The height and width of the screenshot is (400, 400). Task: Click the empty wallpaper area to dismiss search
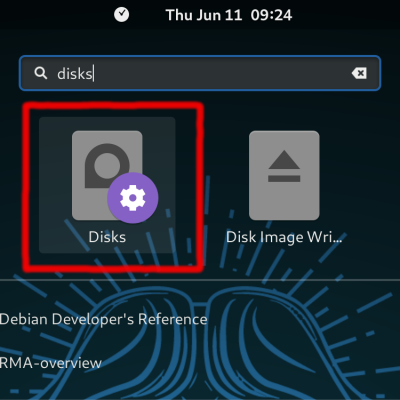click(x=300, y=333)
